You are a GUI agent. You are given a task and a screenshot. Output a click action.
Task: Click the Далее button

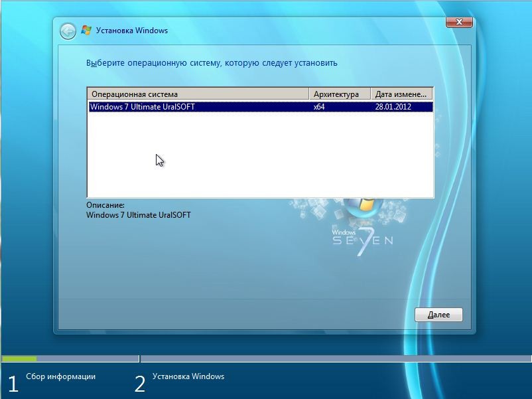438,315
